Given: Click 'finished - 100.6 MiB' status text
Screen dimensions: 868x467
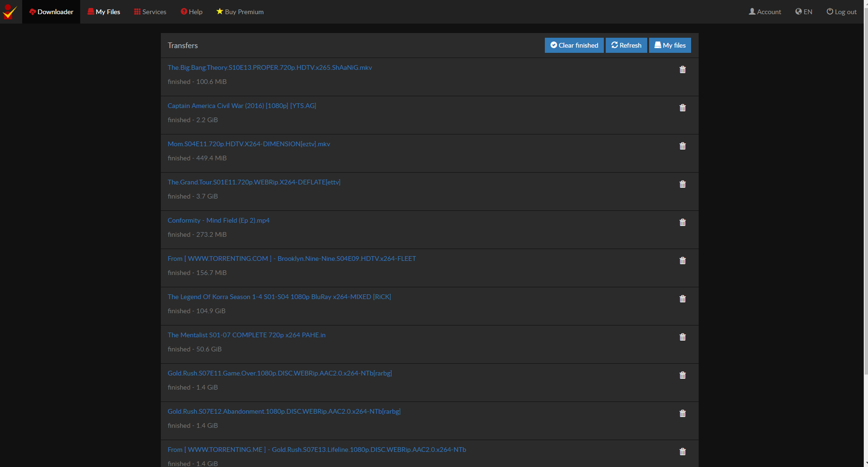Looking at the screenshot, I should coord(197,82).
